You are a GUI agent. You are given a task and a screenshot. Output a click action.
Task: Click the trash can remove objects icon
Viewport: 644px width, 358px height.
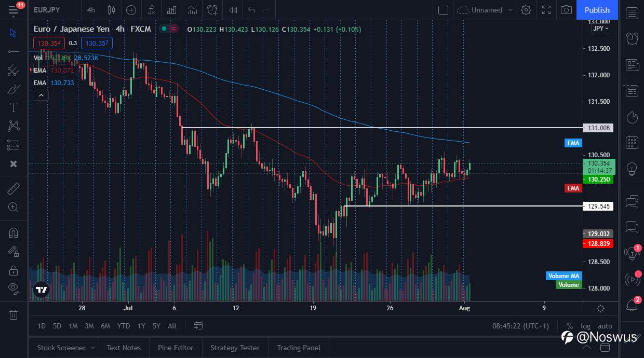click(x=14, y=314)
